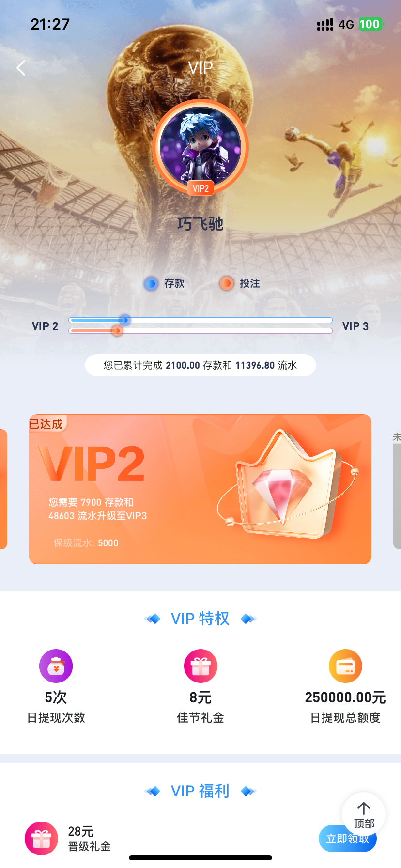Open the user avatar picture
This screenshot has width=401, height=868.
(200, 146)
